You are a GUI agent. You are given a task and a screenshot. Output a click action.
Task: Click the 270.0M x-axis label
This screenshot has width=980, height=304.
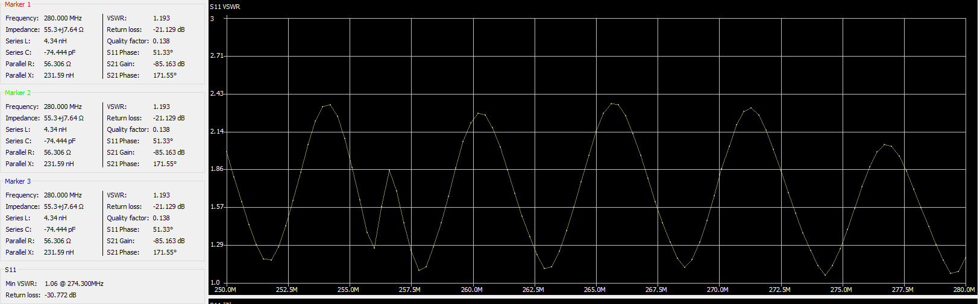[x=718, y=290]
